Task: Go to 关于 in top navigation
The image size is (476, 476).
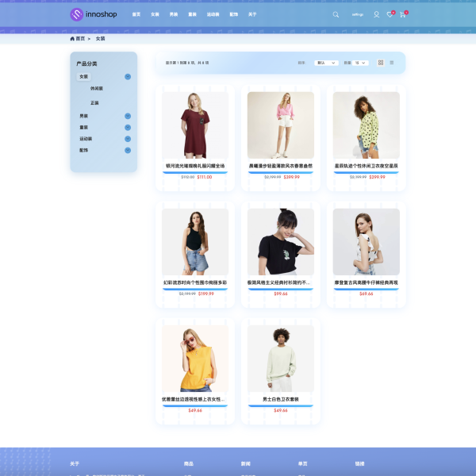Action: 252,14
